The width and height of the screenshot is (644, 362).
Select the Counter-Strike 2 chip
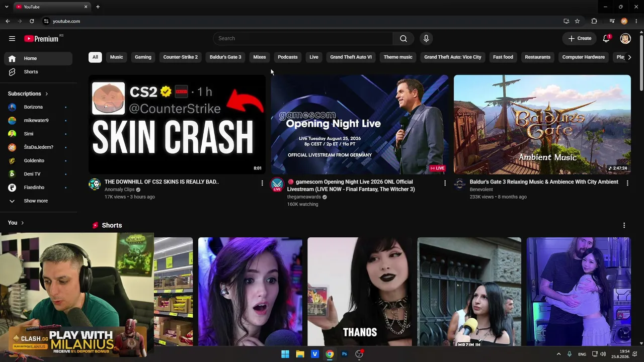181,57
